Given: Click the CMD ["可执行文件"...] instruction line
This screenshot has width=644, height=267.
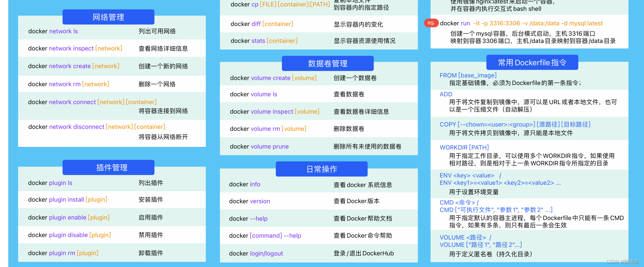Looking at the screenshot, I should [x=496, y=210].
